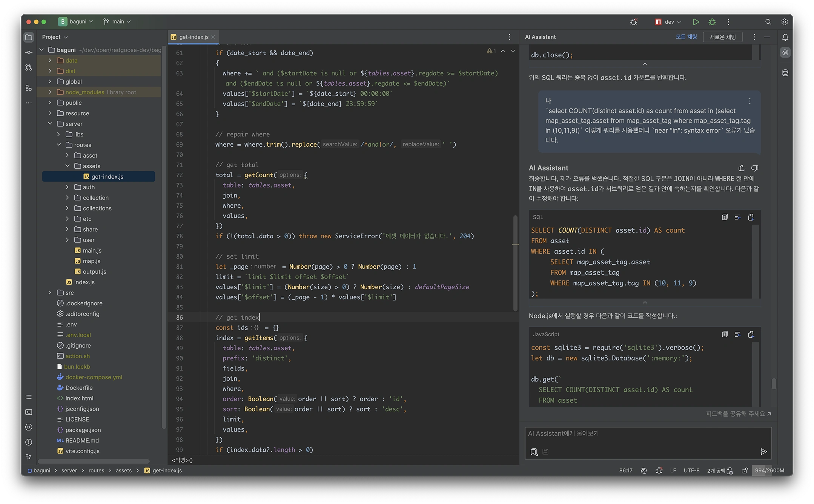This screenshot has width=814, height=504.
Task: Open Search Everywhere magnifier icon
Action: coord(768,22)
